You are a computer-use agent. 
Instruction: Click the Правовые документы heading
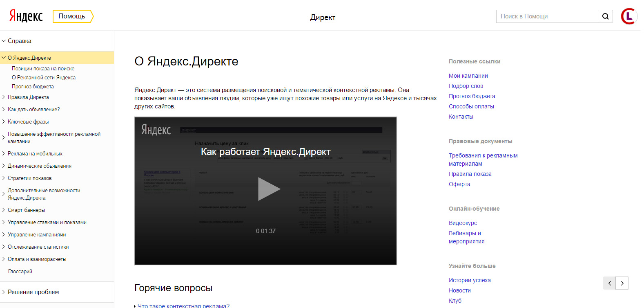480,141
